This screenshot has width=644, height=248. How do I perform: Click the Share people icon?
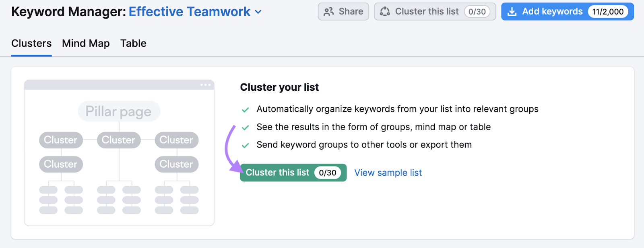[328, 12]
